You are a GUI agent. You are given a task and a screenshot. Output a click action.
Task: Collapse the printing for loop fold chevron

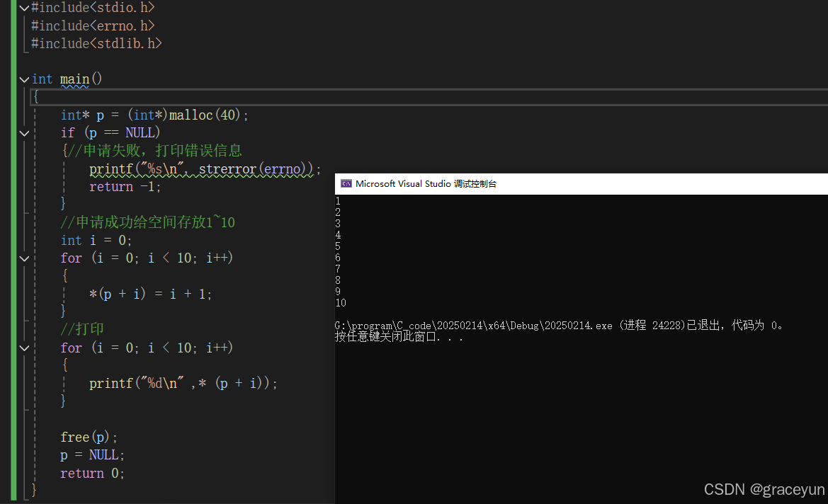[x=24, y=348]
